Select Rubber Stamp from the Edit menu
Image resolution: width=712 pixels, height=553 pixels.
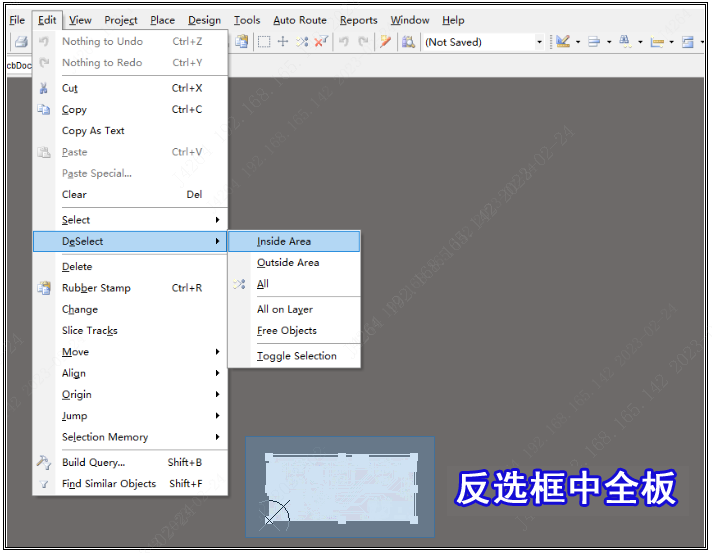tap(96, 288)
